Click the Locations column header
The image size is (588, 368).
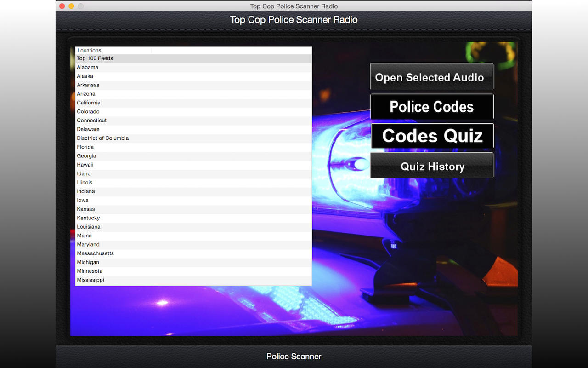point(113,51)
